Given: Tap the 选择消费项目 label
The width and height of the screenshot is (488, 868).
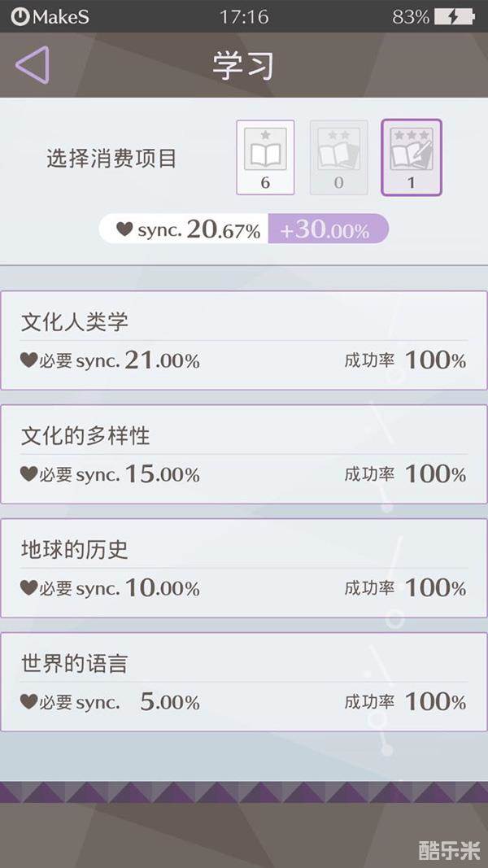Looking at the screenshot, I should [x=111, y=159].
